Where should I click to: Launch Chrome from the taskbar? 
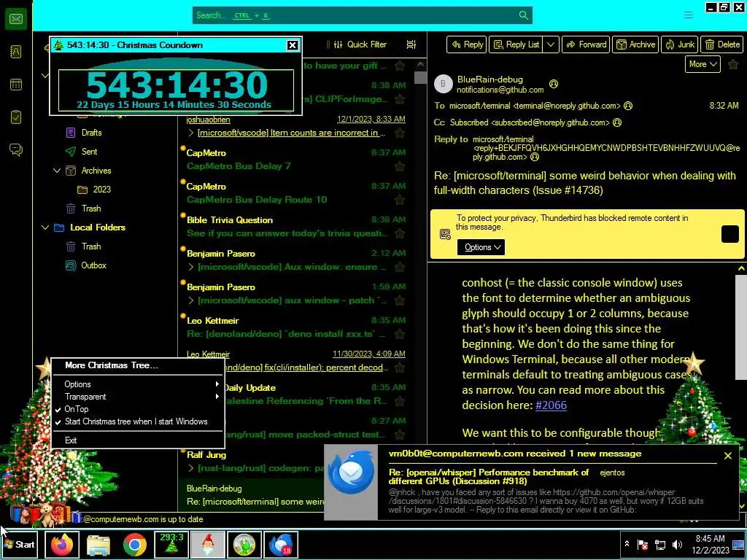135,544
